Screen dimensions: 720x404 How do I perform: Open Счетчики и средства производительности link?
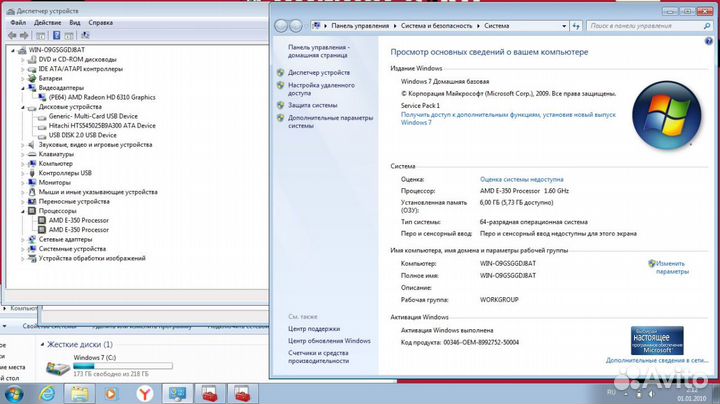318,357
